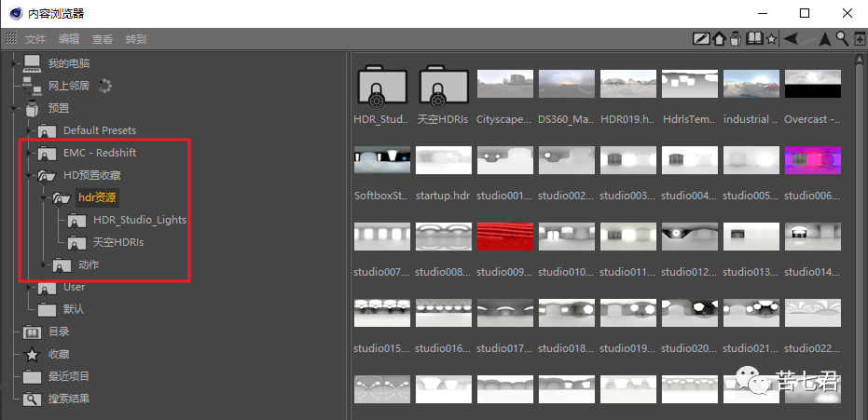The width and height of the screenshot is (868, 420).
Task: Select 最近项目 entry
Action: 69,376
